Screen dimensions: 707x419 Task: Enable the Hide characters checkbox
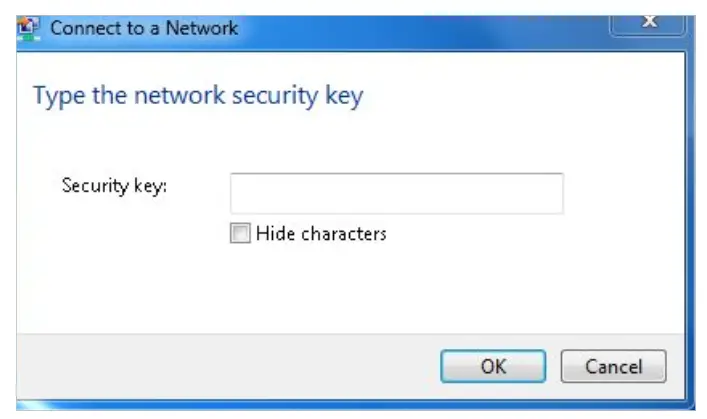(x=239, y=234)
